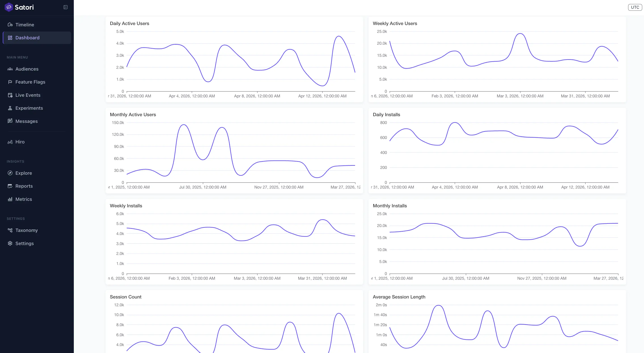The height and width of the screenshot is (353, 644).
Task: Open Reports from the sidebar
Action: click(24, 186)
